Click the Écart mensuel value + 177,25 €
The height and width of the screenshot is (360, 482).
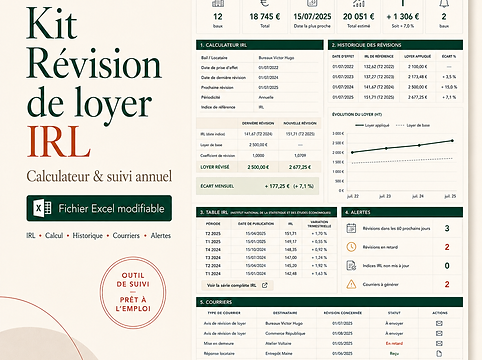click(277, 186)
